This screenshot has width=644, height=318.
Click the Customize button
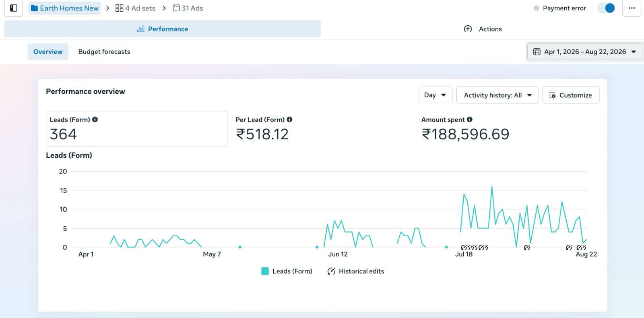click(x=571, y=95)
